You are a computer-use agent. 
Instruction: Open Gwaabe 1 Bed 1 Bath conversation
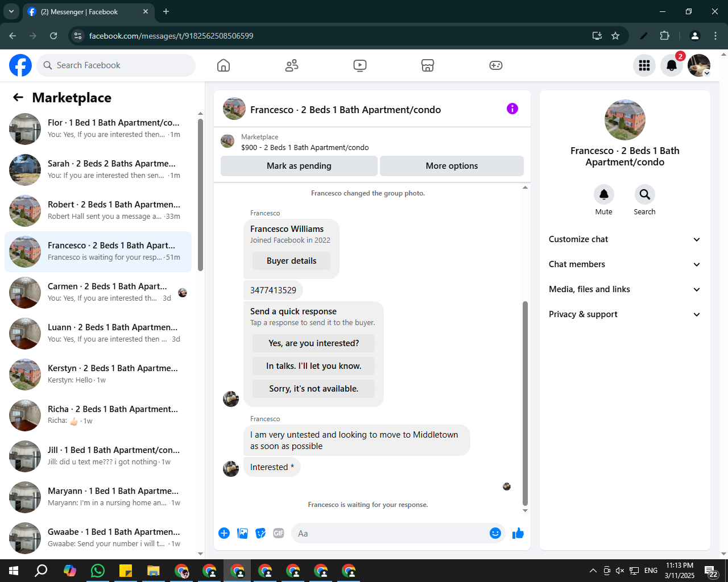98,538
